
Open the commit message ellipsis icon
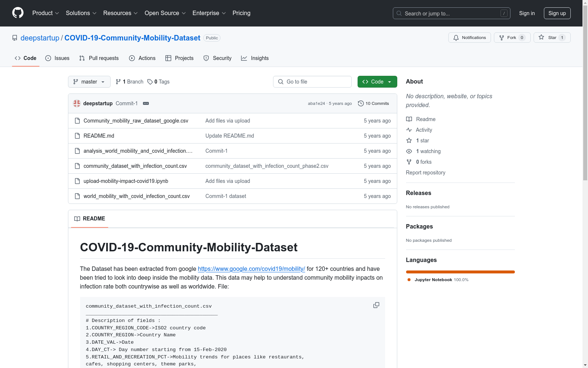coord(146,103)
